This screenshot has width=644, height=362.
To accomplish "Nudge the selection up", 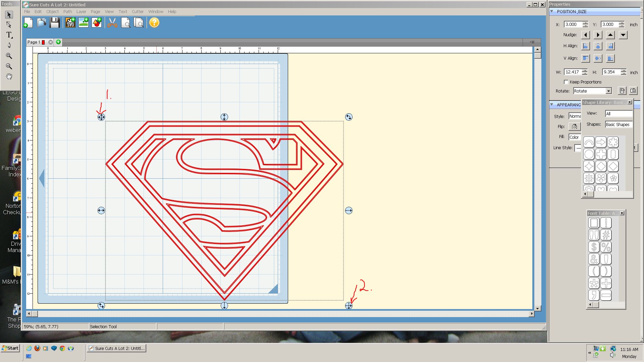I will (x=610, y=35).
